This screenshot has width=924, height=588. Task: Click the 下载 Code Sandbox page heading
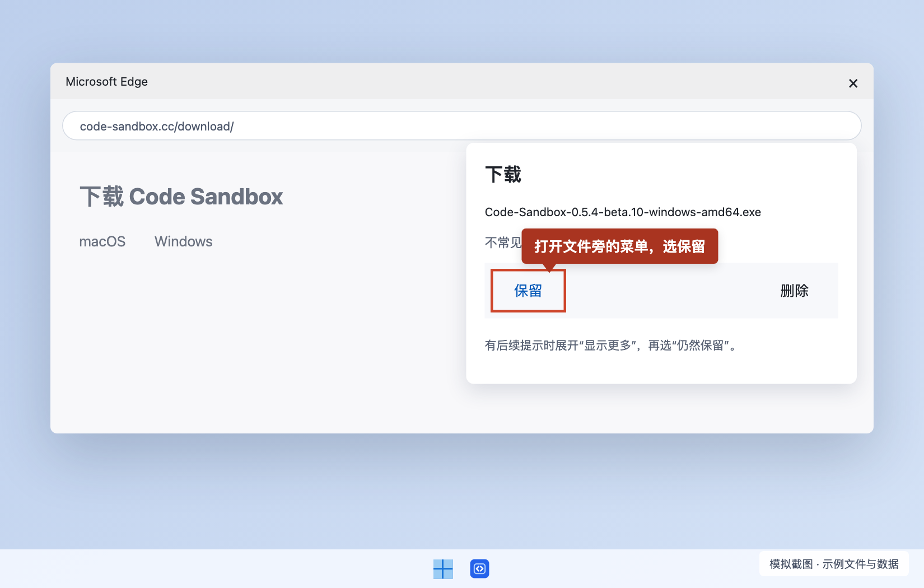pyautogui.click(x=181, y=197)
